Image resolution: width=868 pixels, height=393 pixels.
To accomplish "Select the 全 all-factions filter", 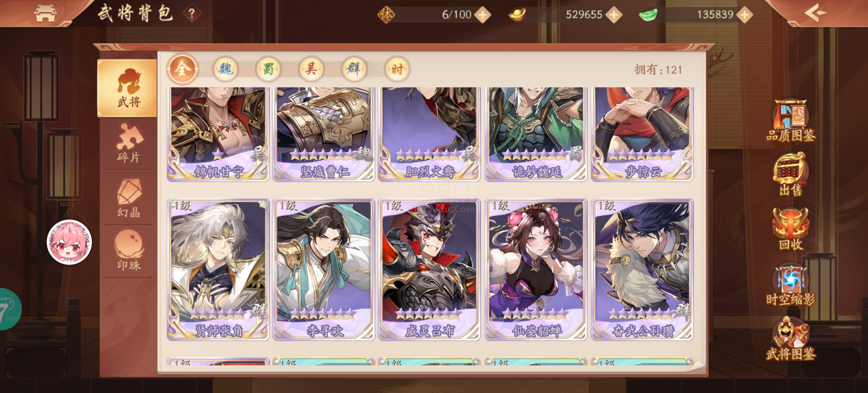I will tap(182, 69).
